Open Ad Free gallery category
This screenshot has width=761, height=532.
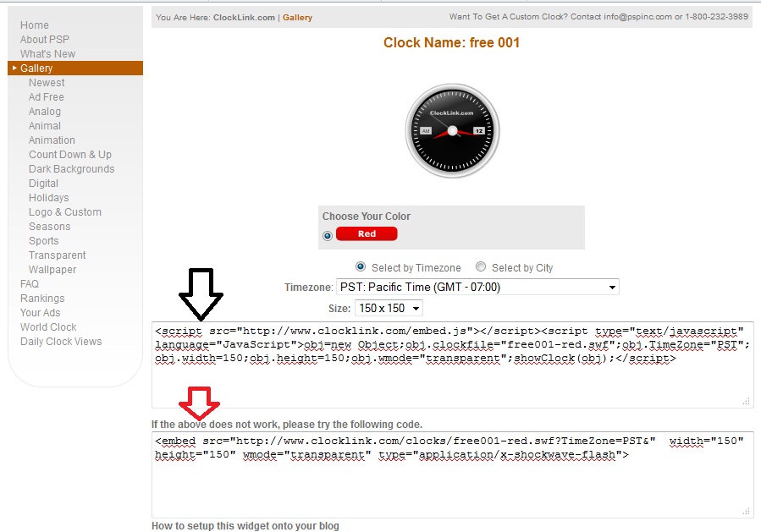pos(46,97)
